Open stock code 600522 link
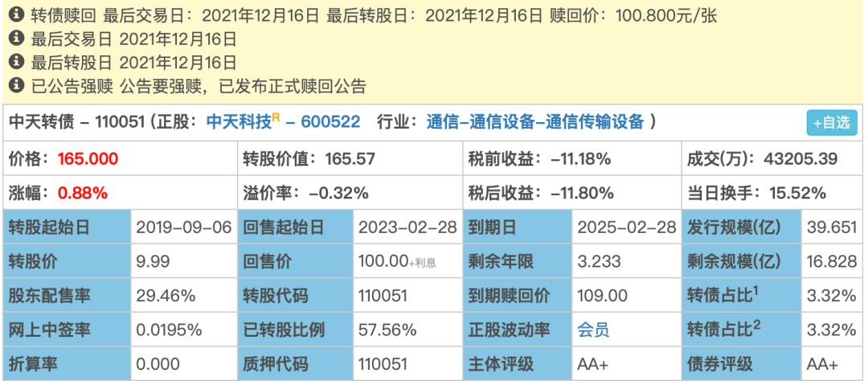The width and height of the screenshot is (868, 381). click(x=330, y=122)
